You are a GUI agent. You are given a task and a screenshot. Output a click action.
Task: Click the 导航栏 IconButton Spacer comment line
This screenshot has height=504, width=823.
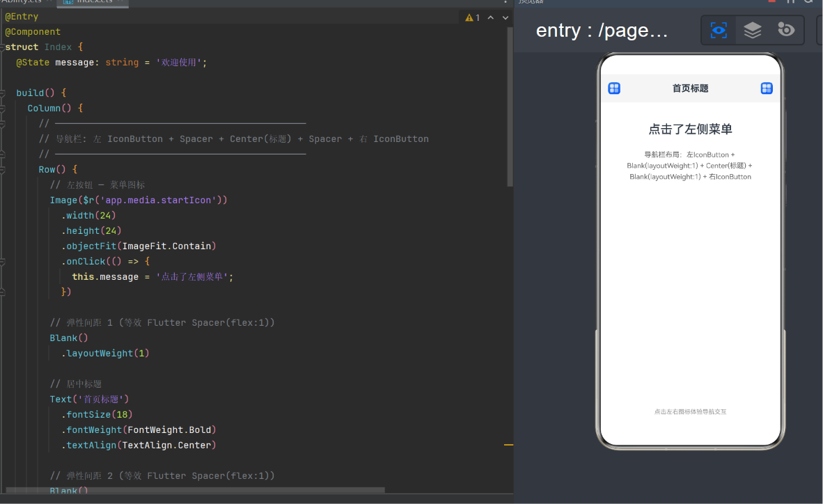tap(233, 139)
